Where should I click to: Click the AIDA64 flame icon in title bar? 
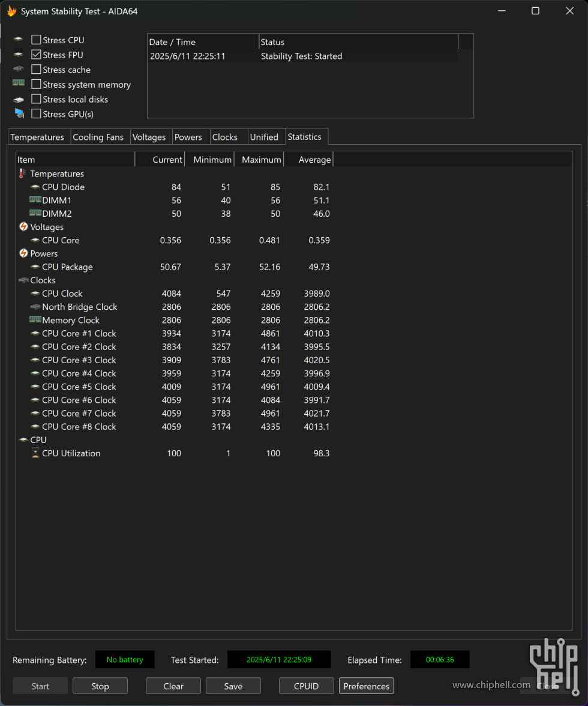click(x=11, y=11)
